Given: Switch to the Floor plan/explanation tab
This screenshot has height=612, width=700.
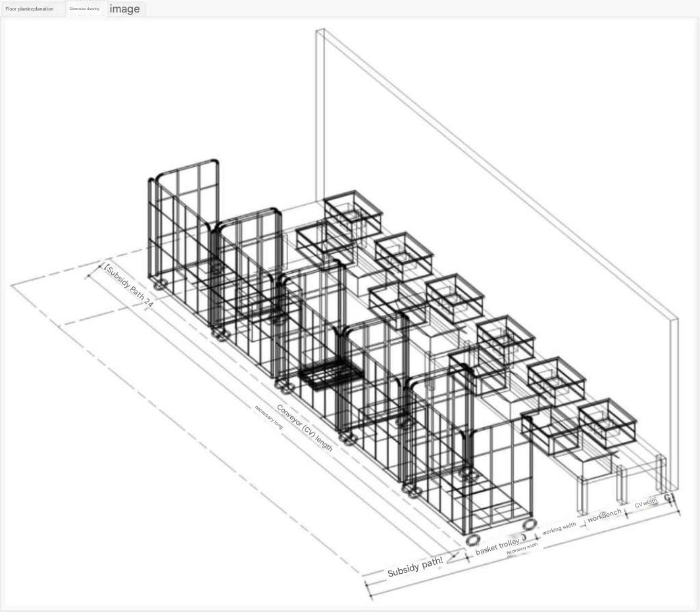Looking at the screenshot, I should click(30, 9).
